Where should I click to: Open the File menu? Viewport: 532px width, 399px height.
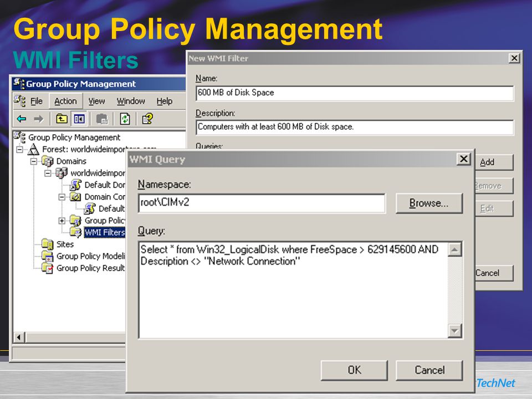pos(37,101)
